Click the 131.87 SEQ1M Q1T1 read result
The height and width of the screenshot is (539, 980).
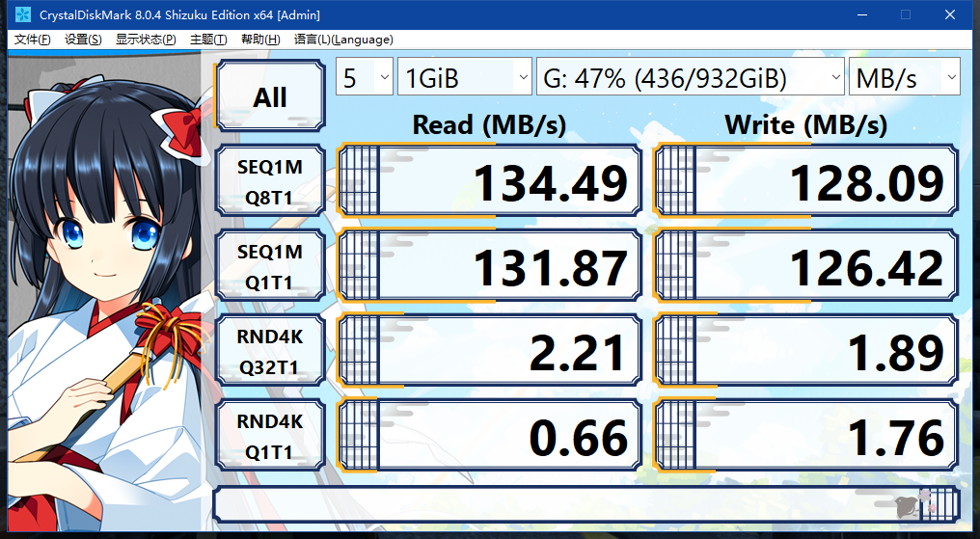tap(489, 266)
